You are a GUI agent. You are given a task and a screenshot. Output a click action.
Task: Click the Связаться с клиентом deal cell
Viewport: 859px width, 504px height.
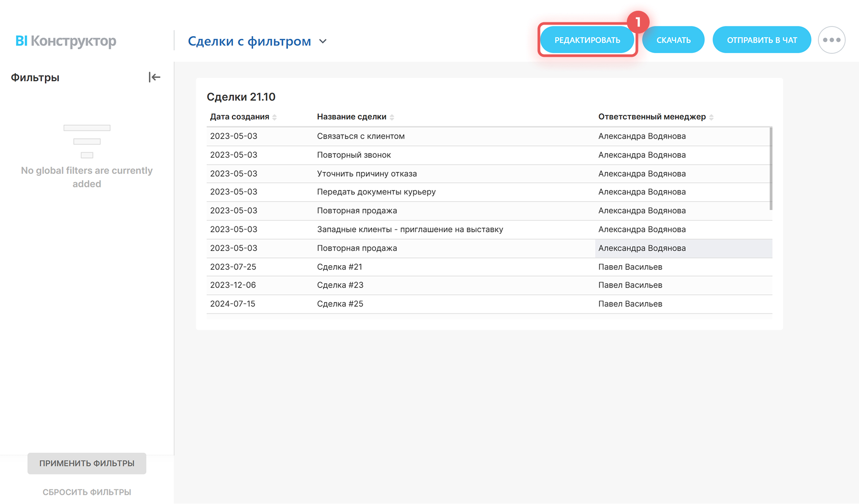[x=361, y=136]
